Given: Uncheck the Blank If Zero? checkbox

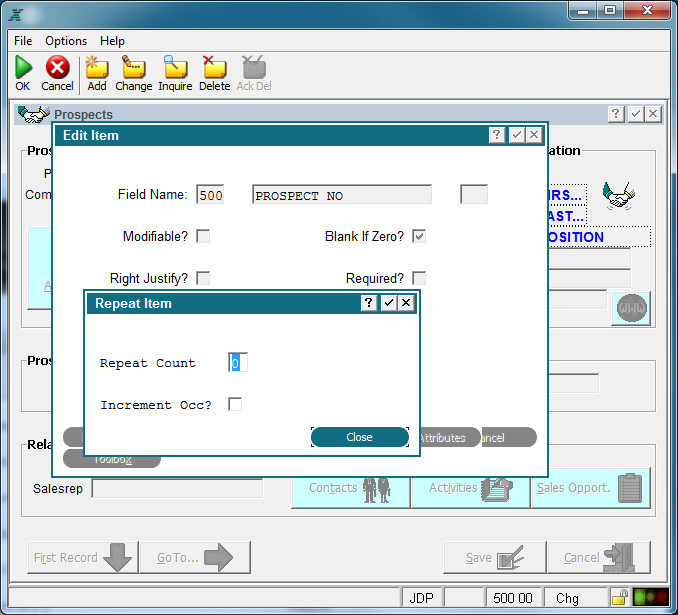Looking at the screenshot, I should pyautogui.click(x=419, y=236).
